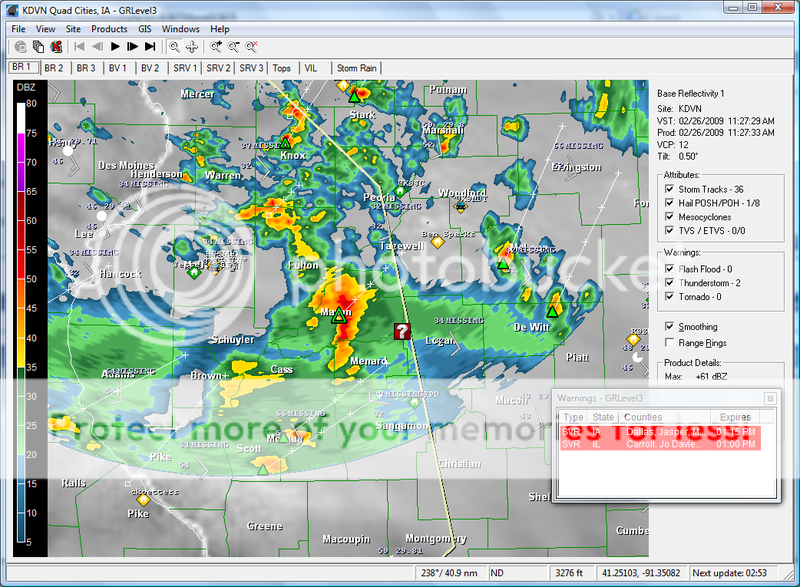The image size is (800, 587).
Task: Click the GRLevel3 app icon in title bar
Action: tap(12, 10)
